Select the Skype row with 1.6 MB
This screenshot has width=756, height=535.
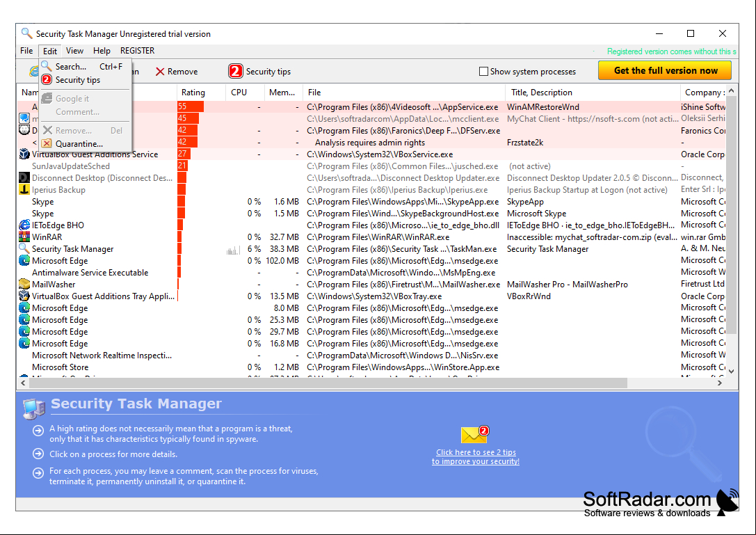click(x=371, y=202)
